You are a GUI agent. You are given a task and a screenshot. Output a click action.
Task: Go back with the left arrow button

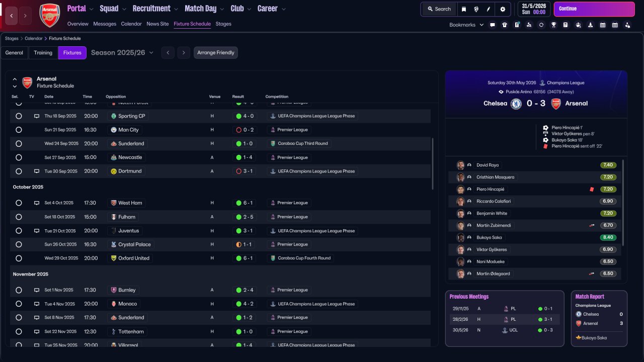tap(12, 16)
